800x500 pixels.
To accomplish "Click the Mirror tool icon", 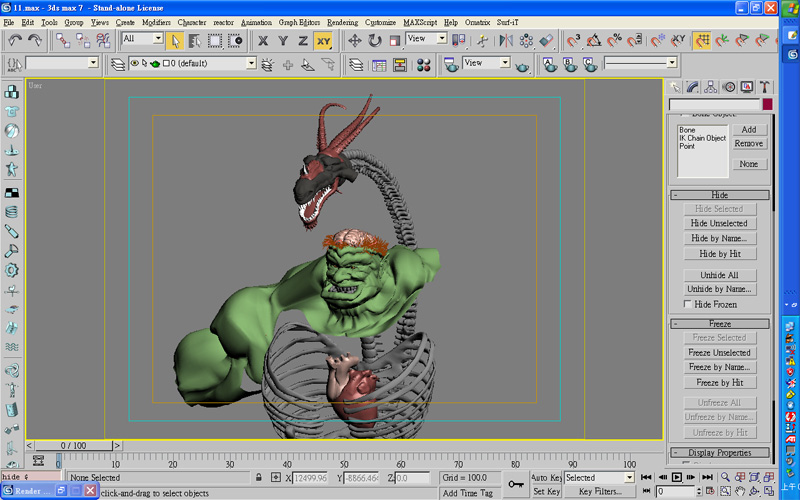I will pos(506,41).
